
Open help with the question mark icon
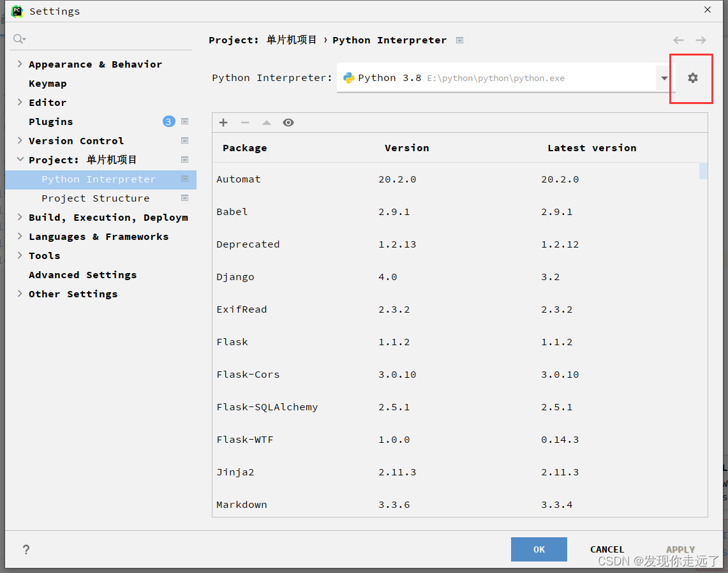tap(26, 550)
